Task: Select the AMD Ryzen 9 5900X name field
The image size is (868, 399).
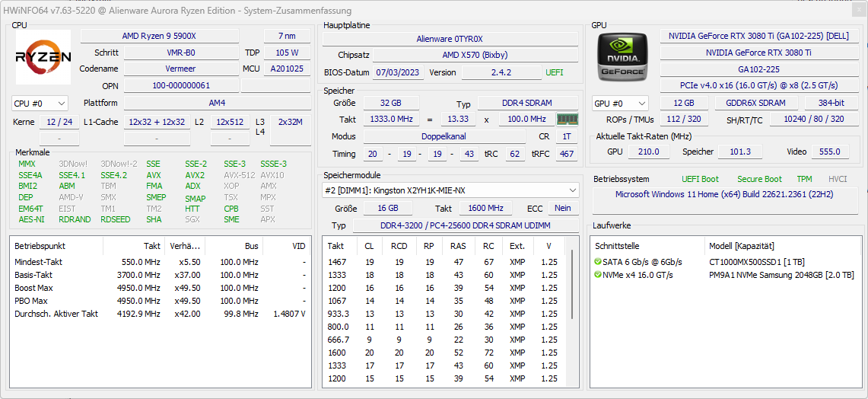Action: click(x=160, y=36)
